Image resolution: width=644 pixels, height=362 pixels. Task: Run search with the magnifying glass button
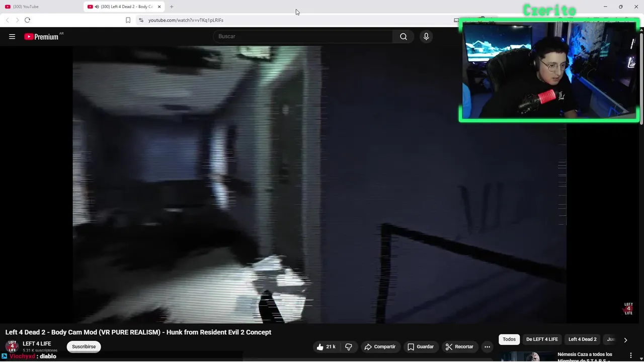(x=404, y=37)
